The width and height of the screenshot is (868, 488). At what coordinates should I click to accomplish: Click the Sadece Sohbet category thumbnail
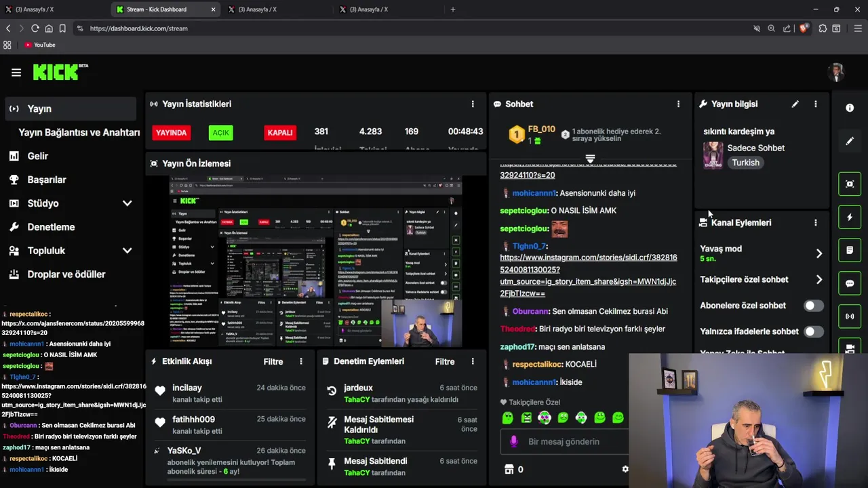tap(713, 155)
